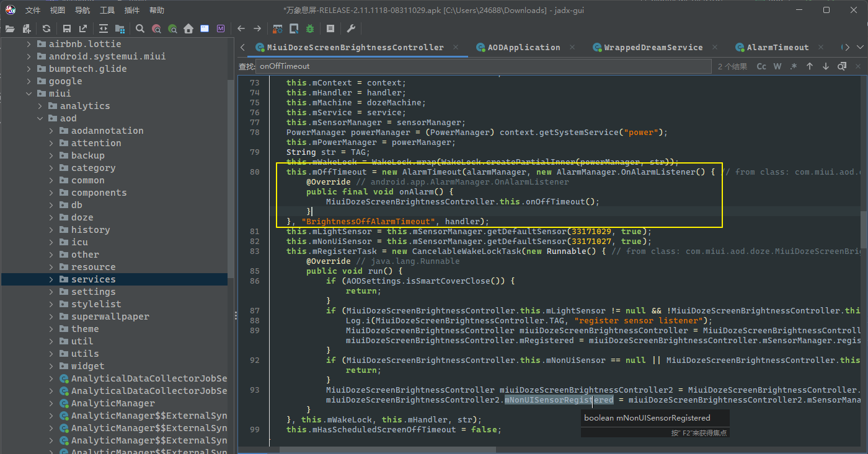
Task: Close the AODApplication tab
Action: click(x=573, y=47)
